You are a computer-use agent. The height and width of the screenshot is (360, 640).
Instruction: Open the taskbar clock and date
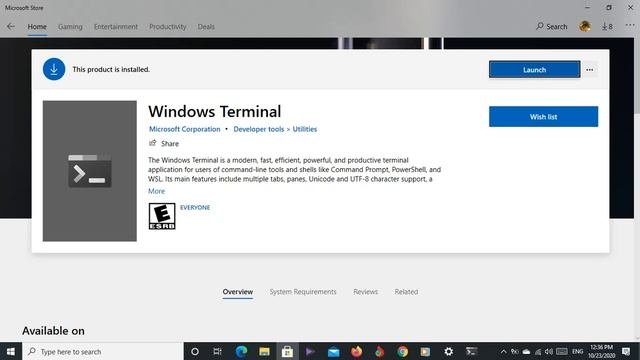pyautogui.click(x=602, y=351)
